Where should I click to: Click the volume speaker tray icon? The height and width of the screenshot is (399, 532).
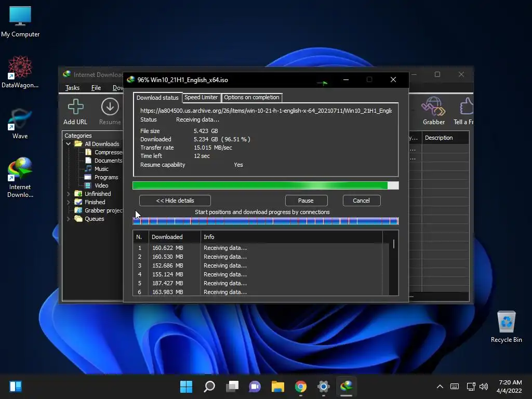(x=484, y=387)
